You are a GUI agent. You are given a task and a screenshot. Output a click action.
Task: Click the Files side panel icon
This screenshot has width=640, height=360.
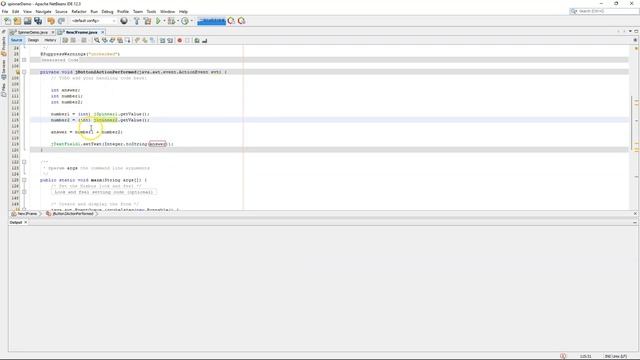point(4,90)
